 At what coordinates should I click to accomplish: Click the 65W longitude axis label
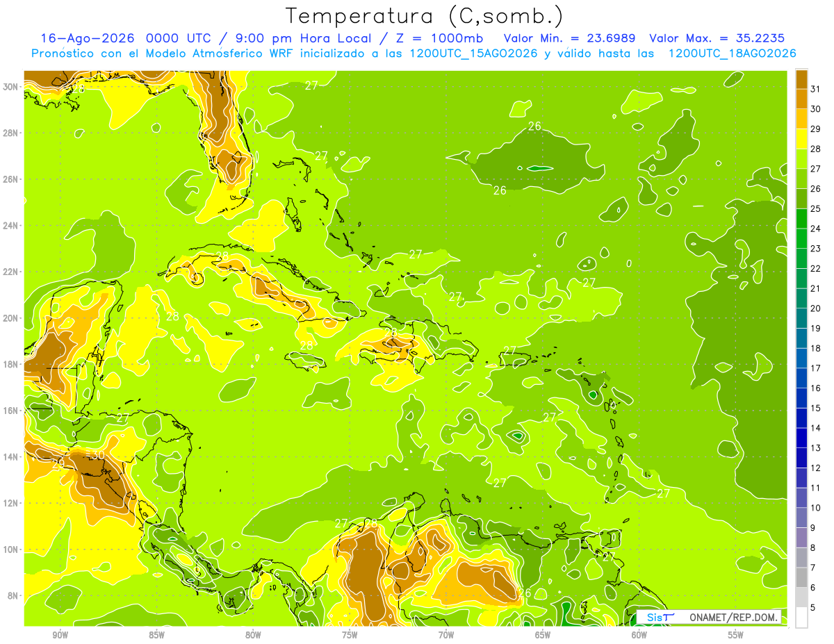pyautogui.click(x=543, y=635)
